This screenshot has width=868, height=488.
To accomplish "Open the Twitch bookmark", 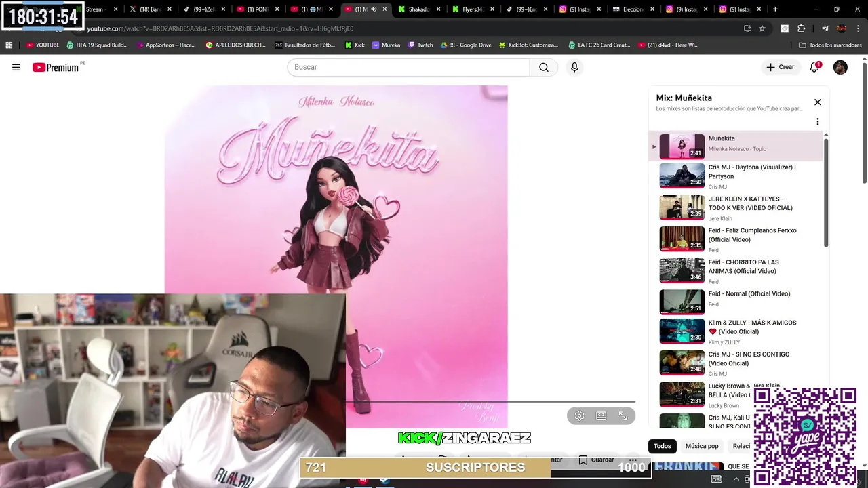I will pos(420,45).
